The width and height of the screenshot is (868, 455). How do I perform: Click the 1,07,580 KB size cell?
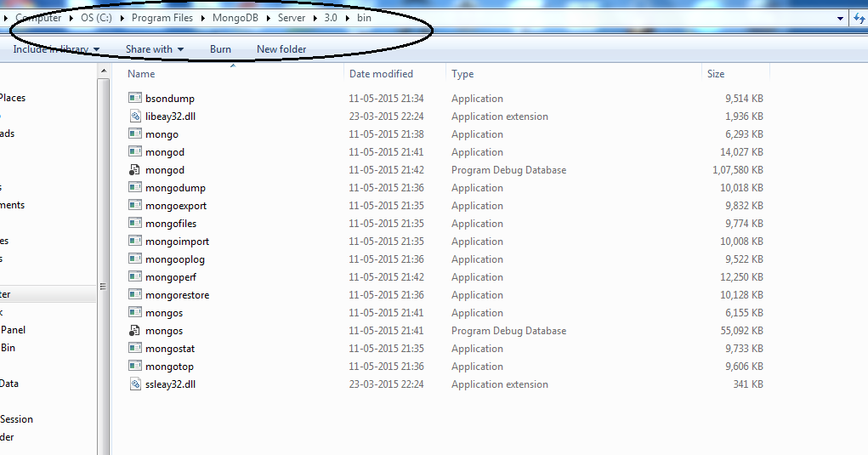tap(737, 170)
